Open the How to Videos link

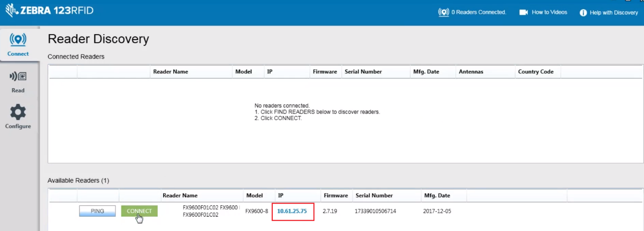click(549, 12)
